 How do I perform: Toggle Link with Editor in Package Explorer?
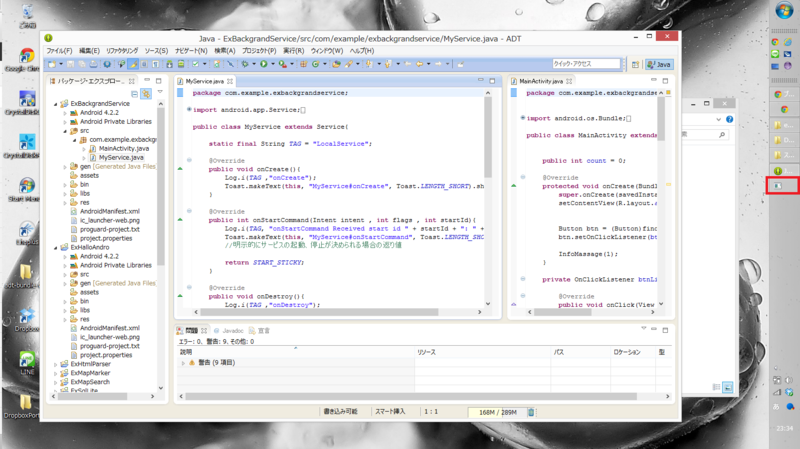coord(146,94)
